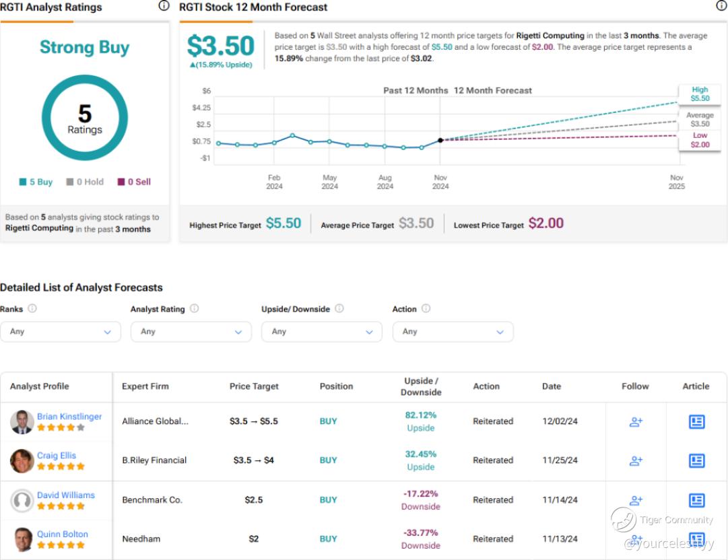This screenshot has height=560, width=728.
Task: Open David Williams' analyst profile link
Action: coord(66,495)
